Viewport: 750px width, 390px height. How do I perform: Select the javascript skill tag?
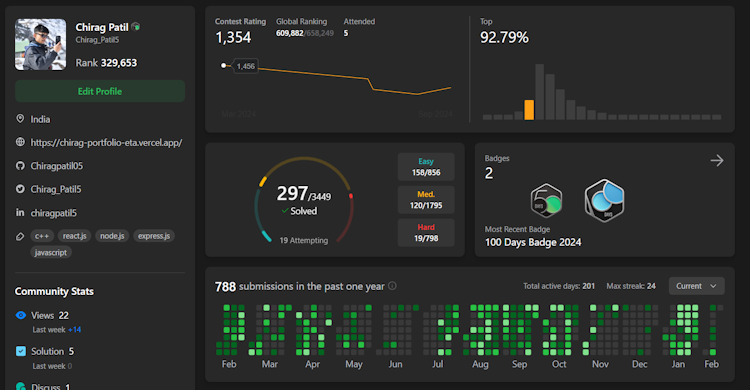pos(51,252)
